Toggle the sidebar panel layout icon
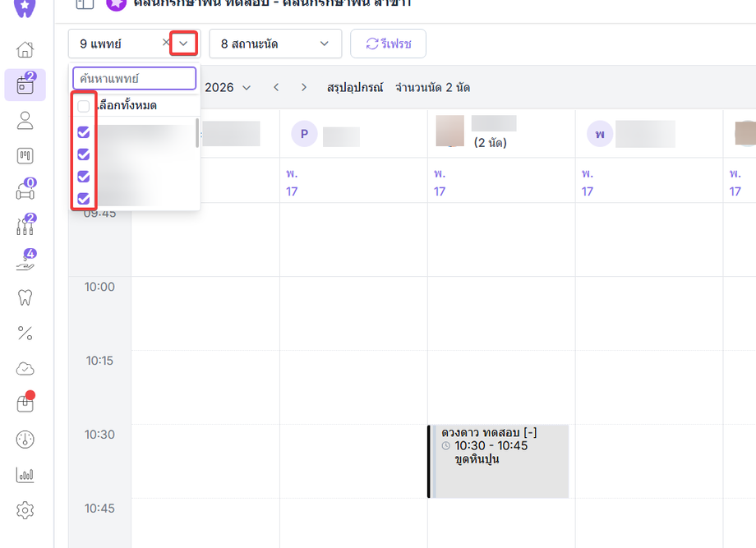The width and height of the screenshot is (756, 548). [x=85, y=4]
